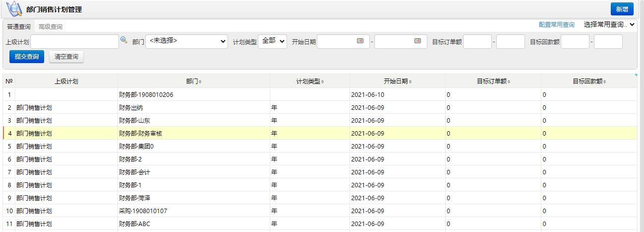The width and height of the screenshot is (644, 232).
Task: Focus the 目标订单额 minimum field
Action: coord(477,42)
